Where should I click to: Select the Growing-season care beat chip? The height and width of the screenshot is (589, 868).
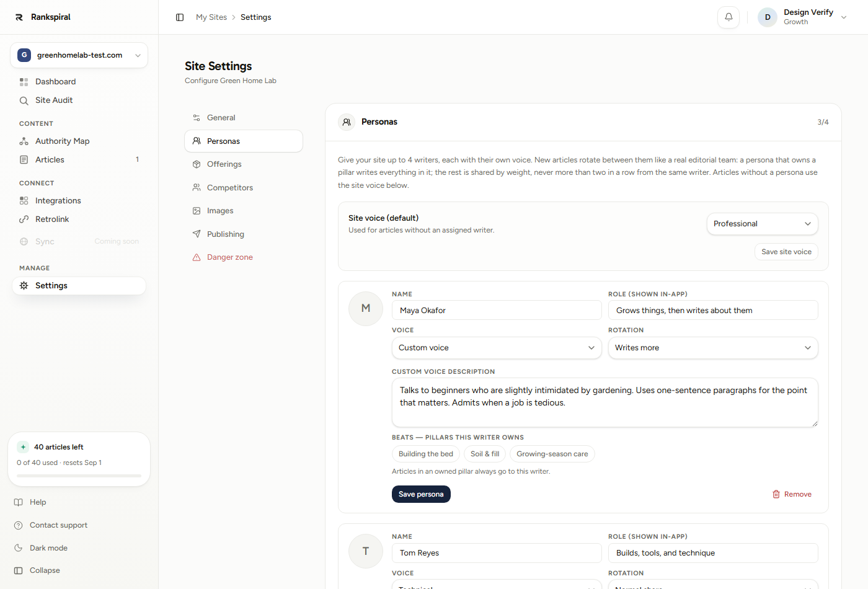[552, 454]
